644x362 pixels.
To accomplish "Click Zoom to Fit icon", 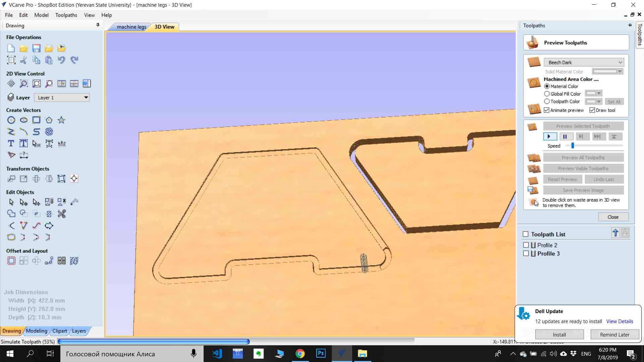I will pyautogui.click(x=36, y=83).
